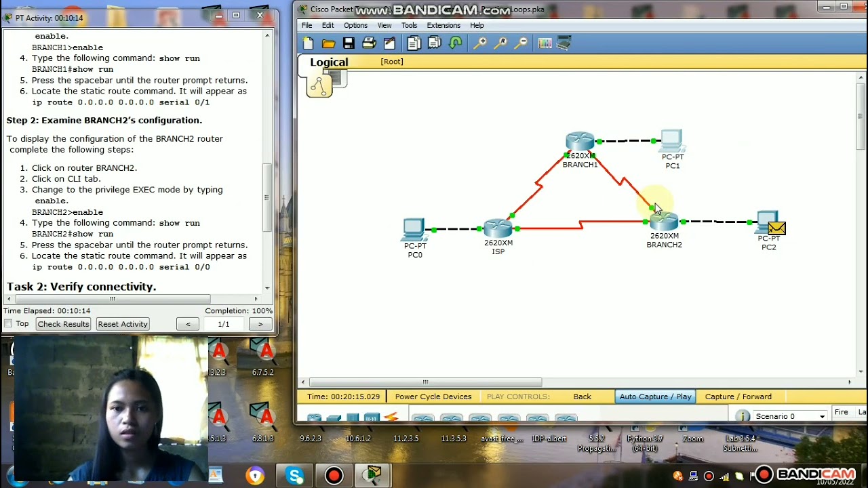Click the envelope PDU on PC2
868x488 pixels.
(x=777, y=228)
